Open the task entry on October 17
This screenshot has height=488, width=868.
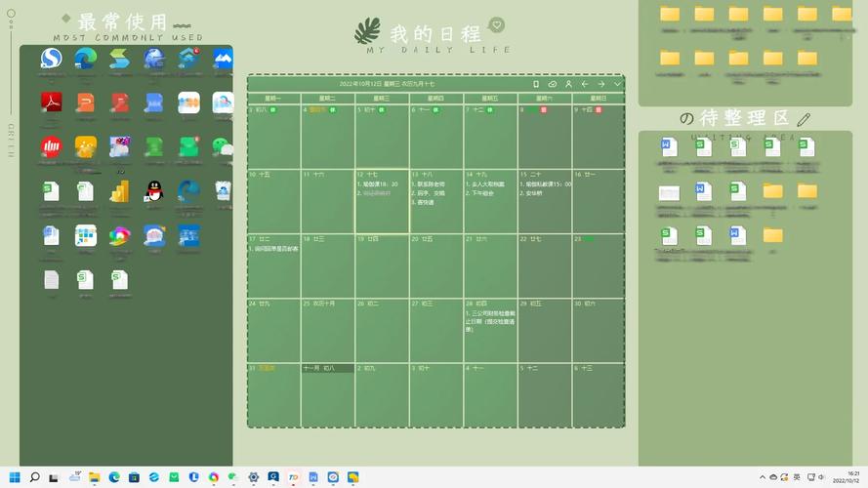(x=273, y=249)
